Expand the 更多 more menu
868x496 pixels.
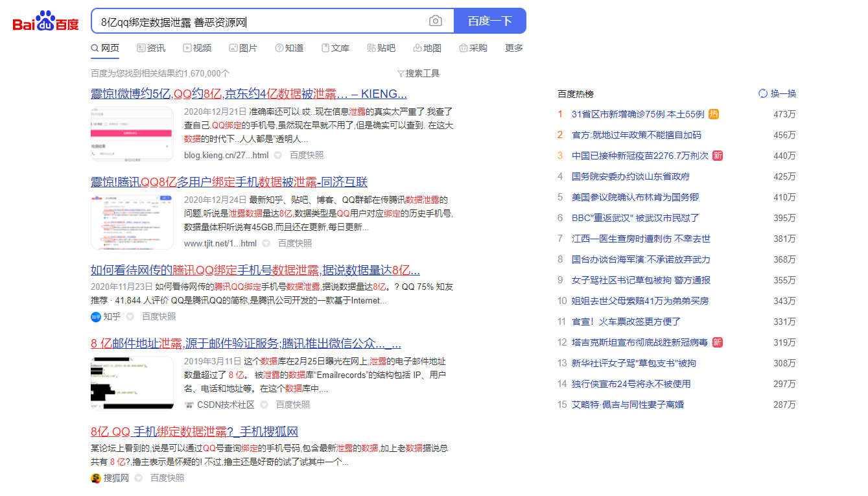click(513, 47)
